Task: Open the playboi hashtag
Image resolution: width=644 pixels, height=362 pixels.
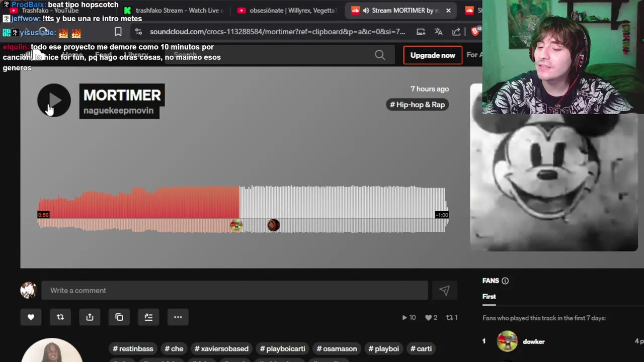Action: [x=383, y=348]
